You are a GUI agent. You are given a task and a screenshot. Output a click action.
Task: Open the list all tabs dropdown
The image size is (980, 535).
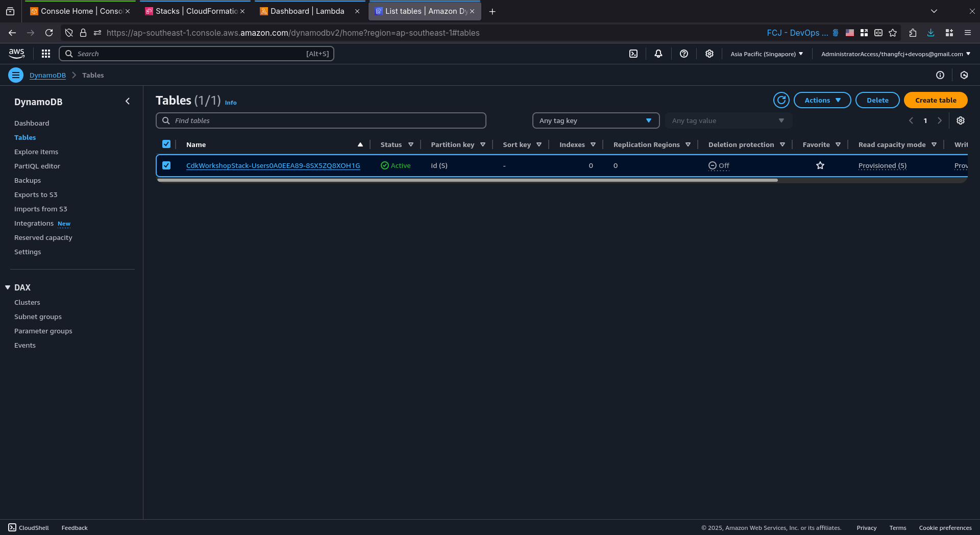(x=934, y=11)
